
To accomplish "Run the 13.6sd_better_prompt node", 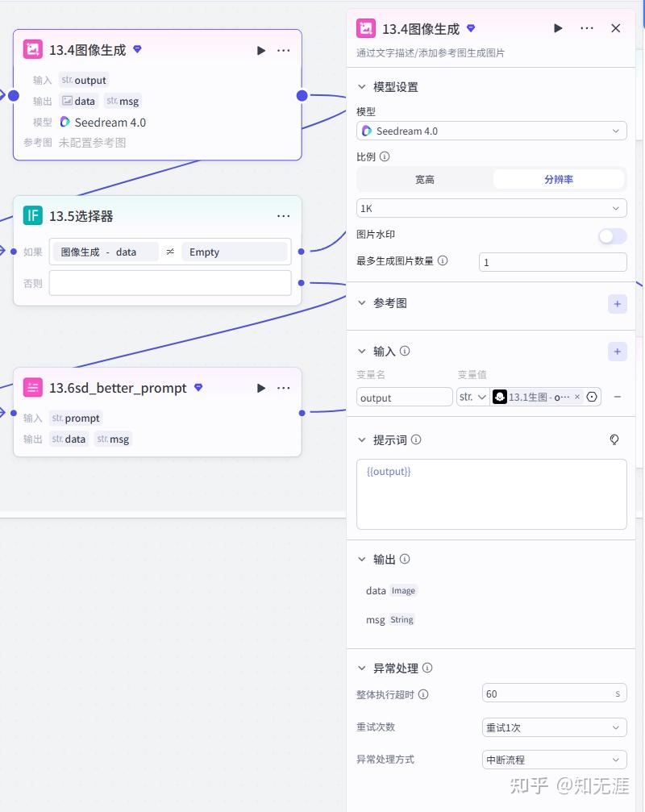I will (261, 388).
